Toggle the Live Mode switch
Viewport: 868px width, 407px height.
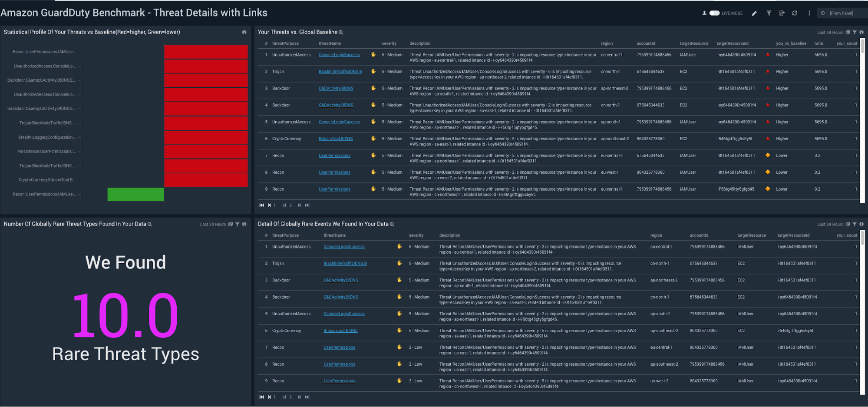coord(714,13)
